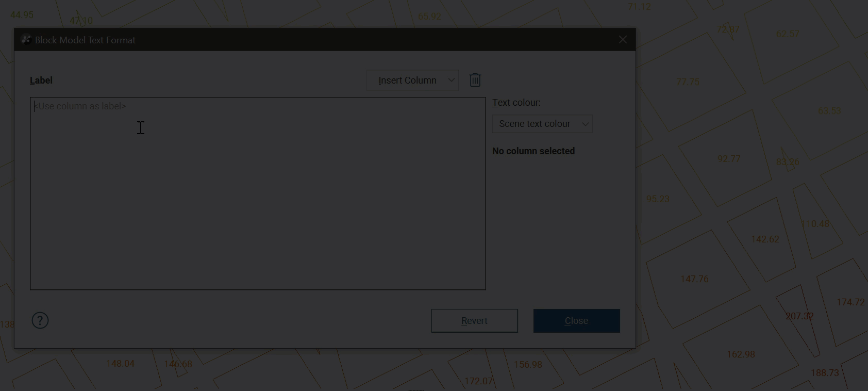
Task: Click the 'Text colour:' label
Action: 516,103
